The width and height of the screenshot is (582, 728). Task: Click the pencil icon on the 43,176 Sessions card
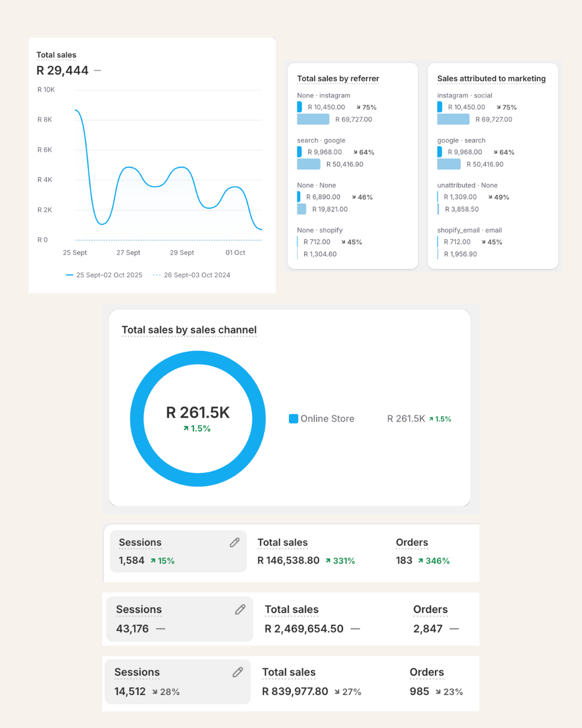tap(240, 609)
